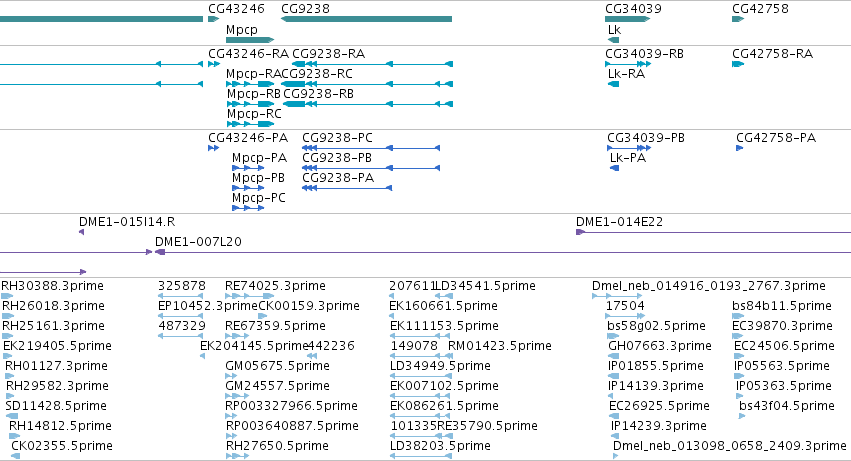Select the CG43246 gene arrow glyph
The width and height of the screenshot is (851, 461).
(x=214, y=19)
